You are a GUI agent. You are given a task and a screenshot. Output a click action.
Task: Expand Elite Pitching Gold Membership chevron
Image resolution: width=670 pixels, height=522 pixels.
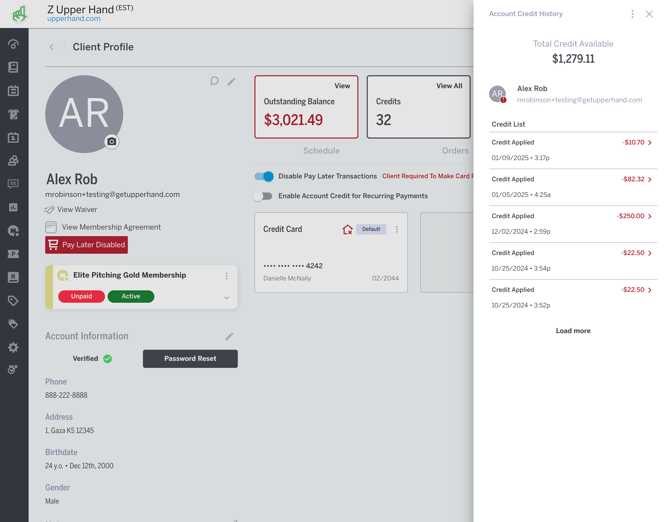coord(227,297)
